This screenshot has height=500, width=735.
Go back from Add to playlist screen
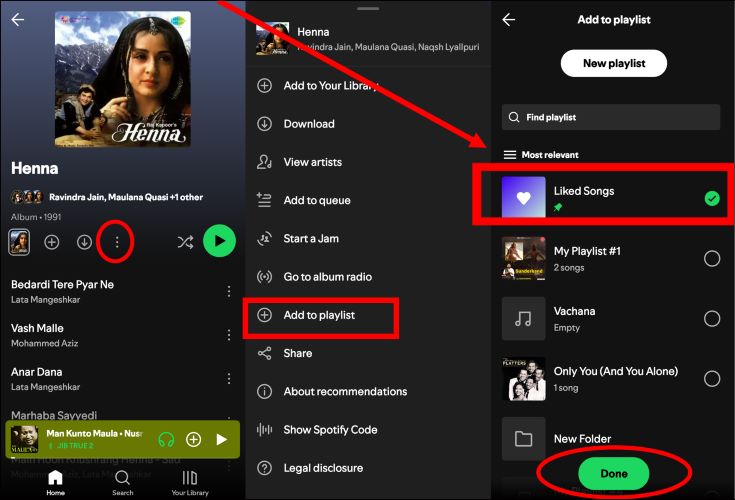(509, 19)
